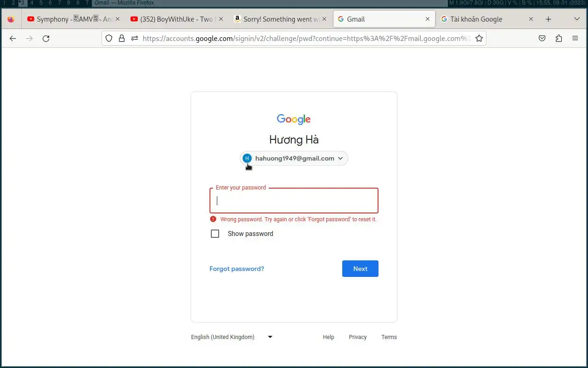588x368 pixels.
Task: Open a new tab with plus
Action: [548, 19]
